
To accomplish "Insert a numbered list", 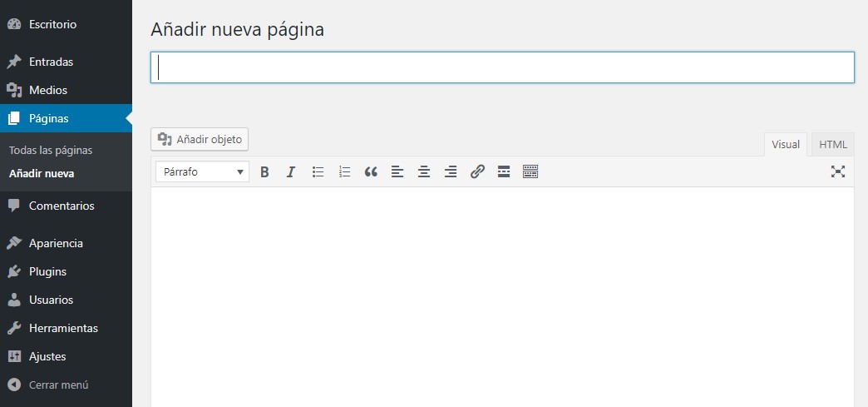I will [344, 172].
